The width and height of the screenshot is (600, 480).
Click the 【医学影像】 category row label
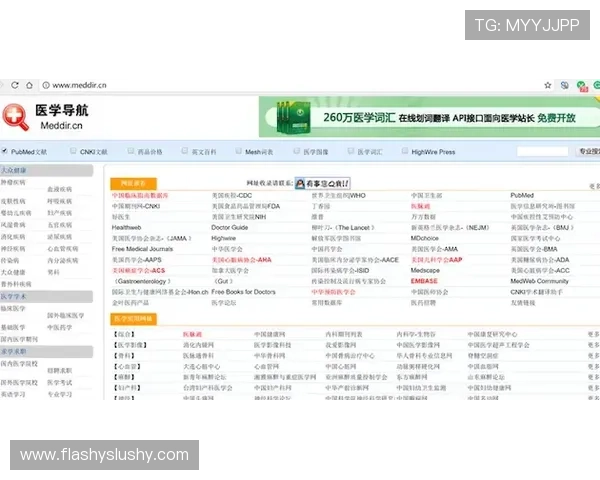(130, 345)
